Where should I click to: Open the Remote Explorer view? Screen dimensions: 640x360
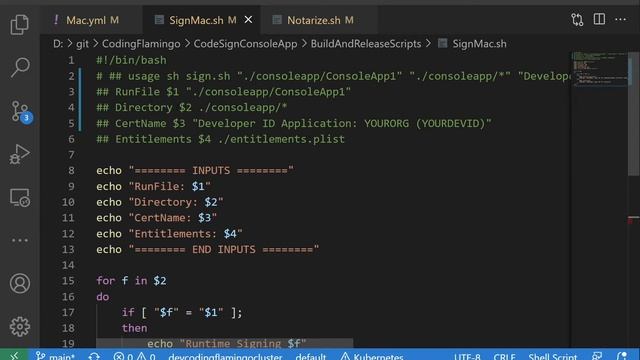[20, 198]
